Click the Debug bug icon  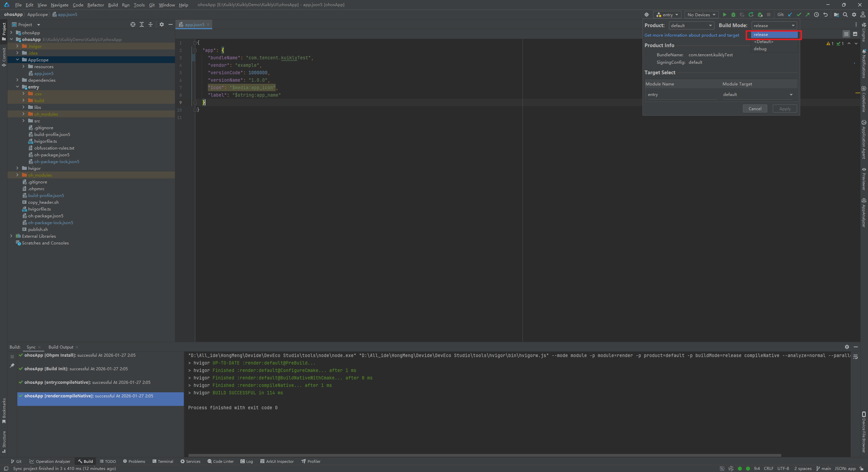click(733, 15)
